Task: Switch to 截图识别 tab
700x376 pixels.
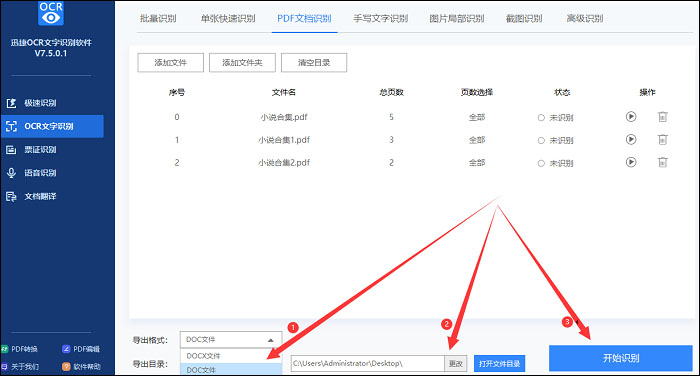Action: 524,19
